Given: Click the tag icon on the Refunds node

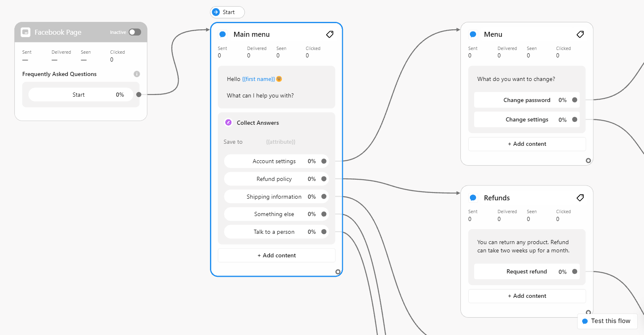Looking at the screenshot, I should pyautogui.click(x=580, y=198).
